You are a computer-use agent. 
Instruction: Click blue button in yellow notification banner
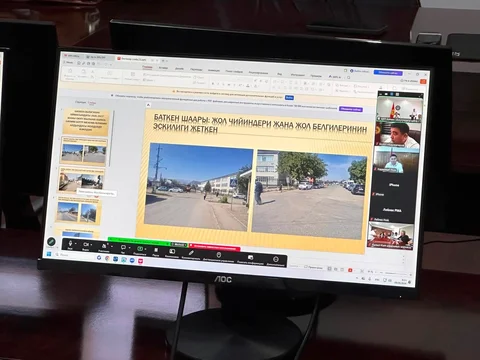[289, 97]
